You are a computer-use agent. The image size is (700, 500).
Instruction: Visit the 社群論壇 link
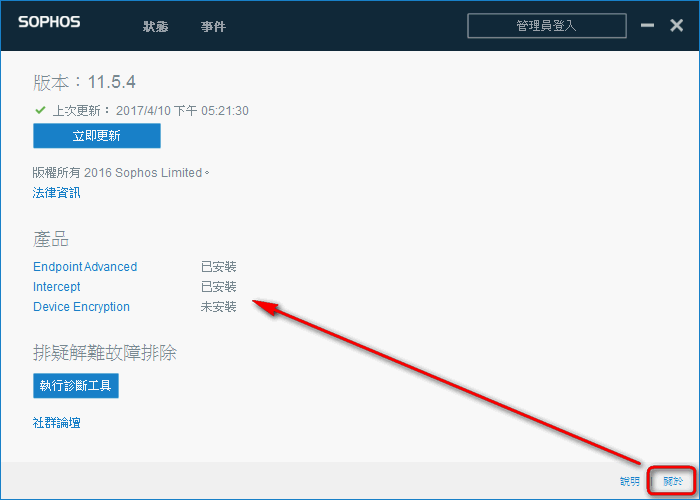pos(56,423)
